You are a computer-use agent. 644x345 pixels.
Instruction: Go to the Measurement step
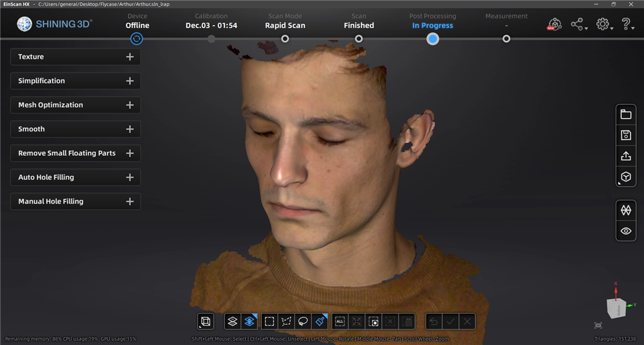click(506, 38)
